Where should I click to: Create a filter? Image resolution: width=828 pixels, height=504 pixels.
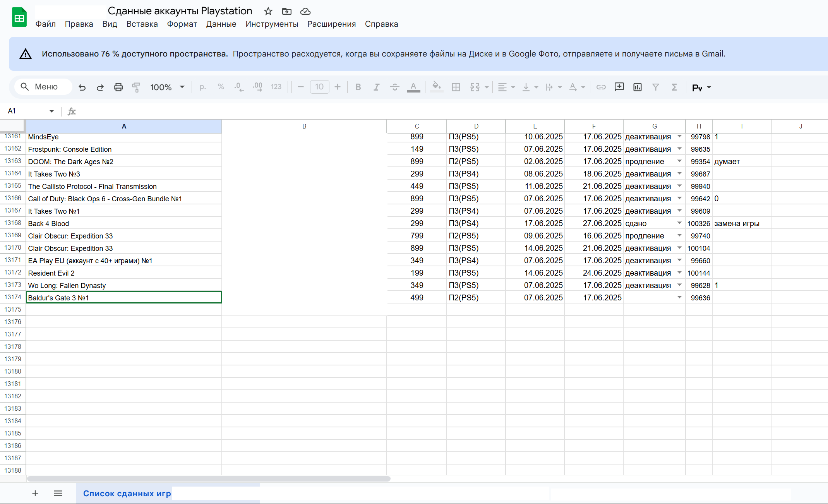tap(656, 87)
